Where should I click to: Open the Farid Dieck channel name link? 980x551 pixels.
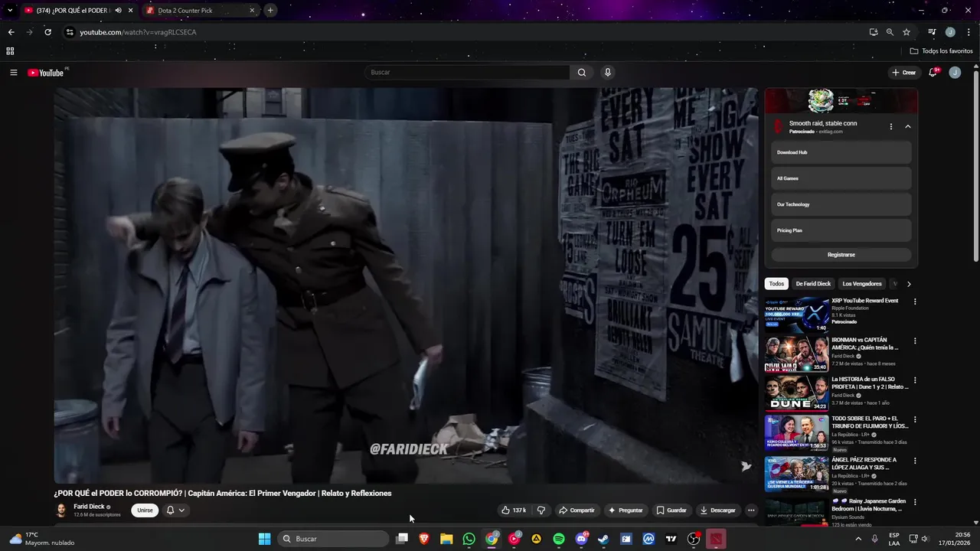click(x=89, y=507)
